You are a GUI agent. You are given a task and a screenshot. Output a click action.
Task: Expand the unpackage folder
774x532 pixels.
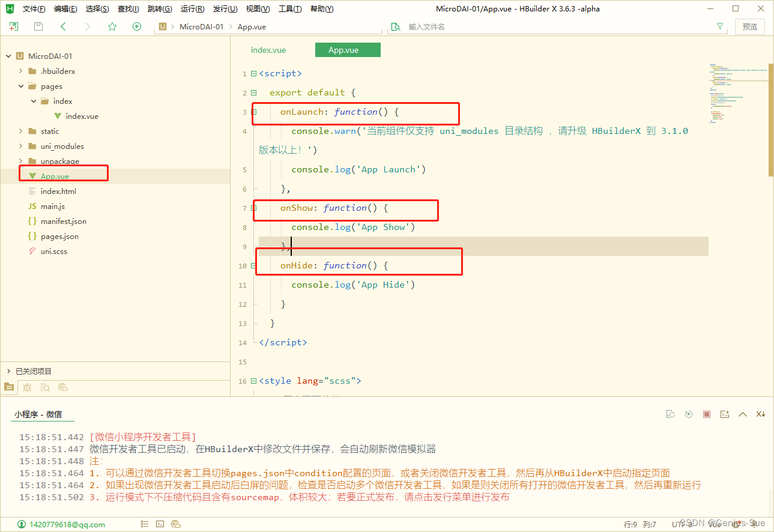pos(20,161)
